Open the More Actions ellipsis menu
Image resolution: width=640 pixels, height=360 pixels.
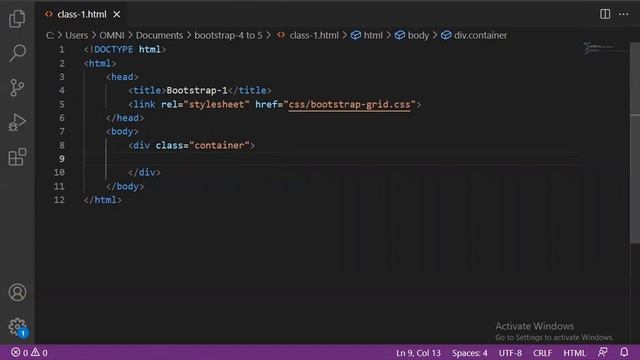pos(624,14)
